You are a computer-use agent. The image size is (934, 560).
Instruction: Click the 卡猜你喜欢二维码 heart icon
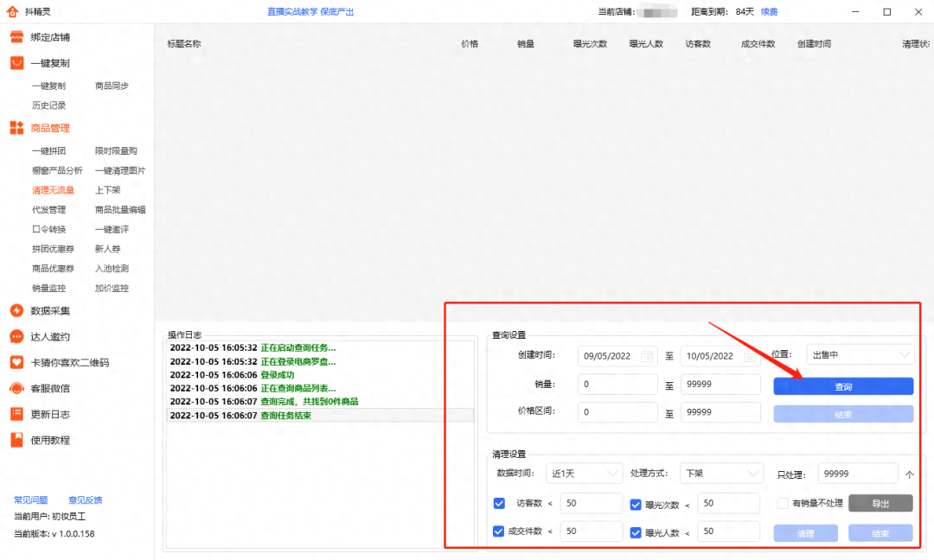pyautogui.click(x=16, y=362)
